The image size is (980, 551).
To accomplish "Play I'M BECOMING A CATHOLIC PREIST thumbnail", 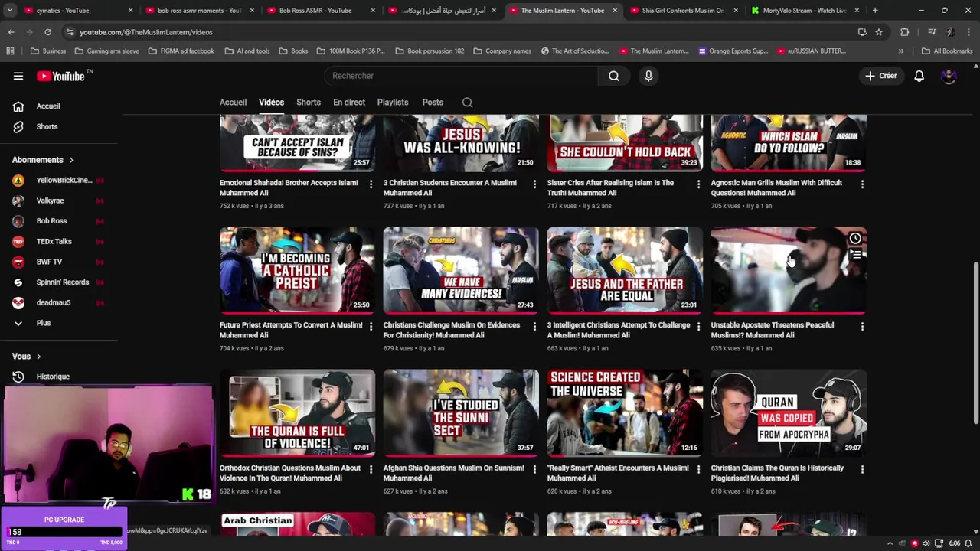I will pyautogui.click(x=297, y=269).
